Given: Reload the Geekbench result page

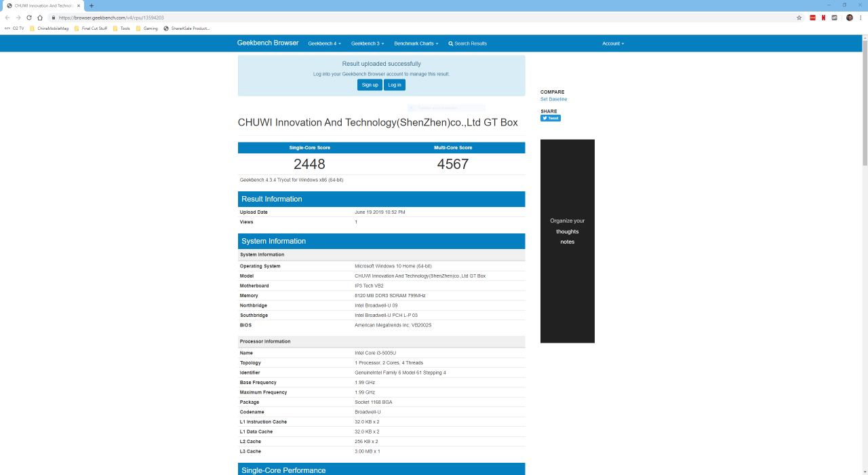Looking at the screenshot, I should coord(29,18).
